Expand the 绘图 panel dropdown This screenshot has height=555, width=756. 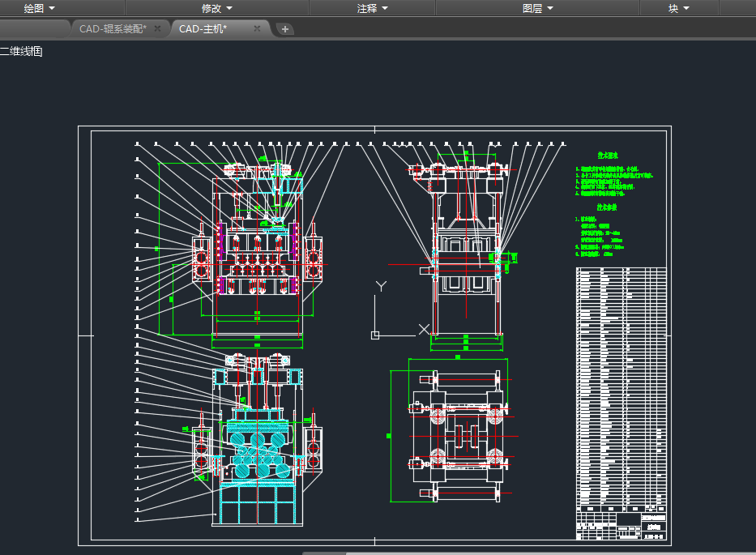[40, 8]
